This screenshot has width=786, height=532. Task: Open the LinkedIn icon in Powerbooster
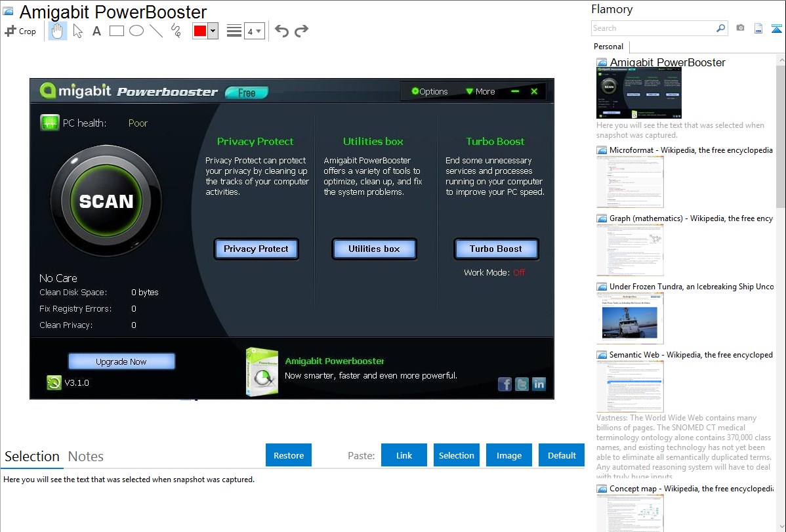coord(539,384)
